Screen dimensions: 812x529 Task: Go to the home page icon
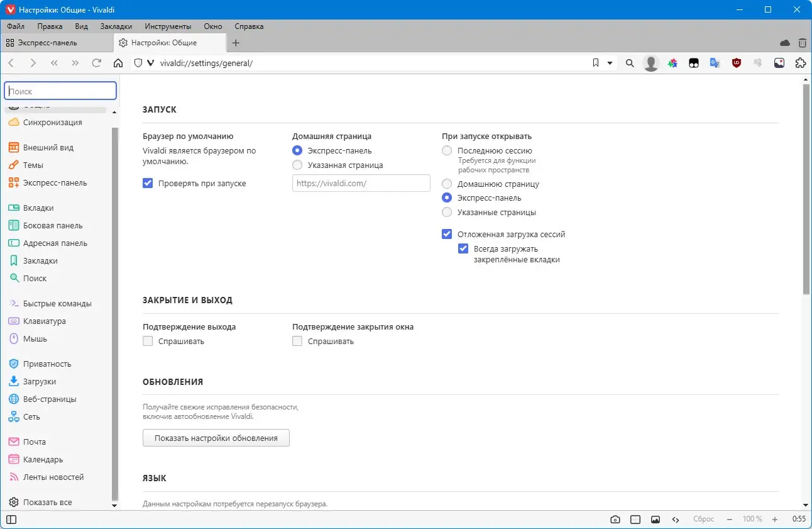(118, 63)
